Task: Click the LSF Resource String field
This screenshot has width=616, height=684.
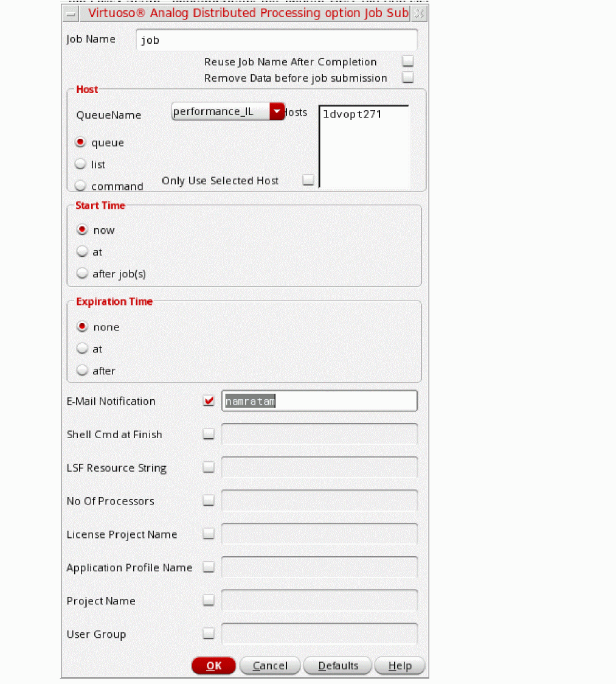Action: click(x=319, y=467)
